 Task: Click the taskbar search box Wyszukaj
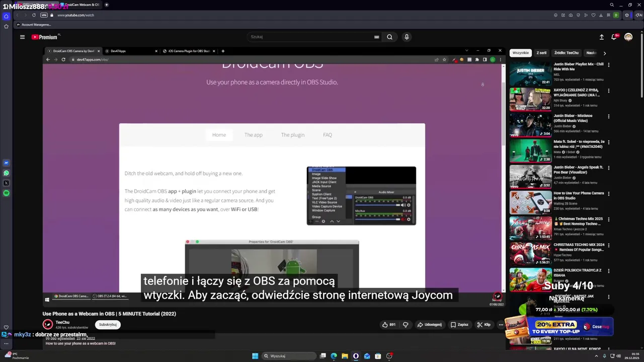point(289,356)
